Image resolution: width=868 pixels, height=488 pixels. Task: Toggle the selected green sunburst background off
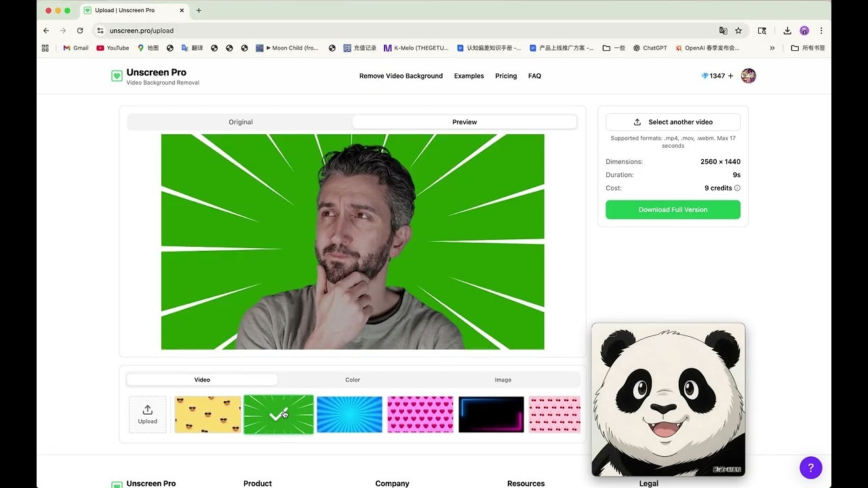point(278,414)
